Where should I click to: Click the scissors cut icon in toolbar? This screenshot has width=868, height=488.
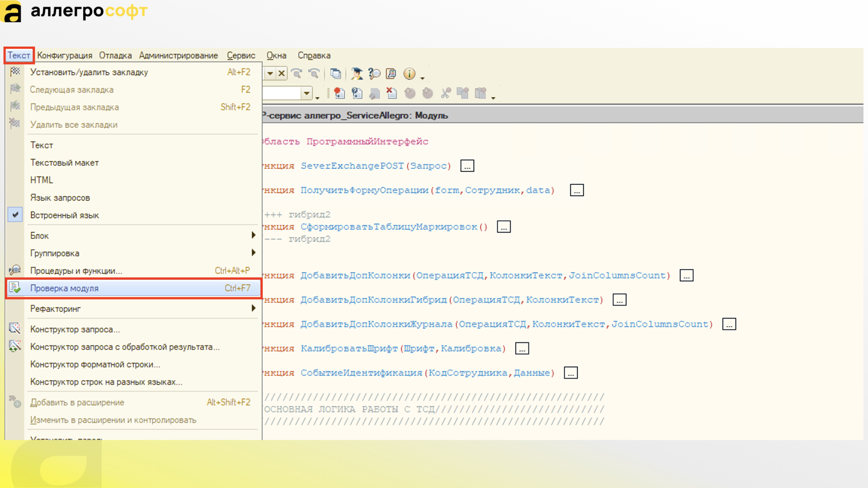click(446, 93)
